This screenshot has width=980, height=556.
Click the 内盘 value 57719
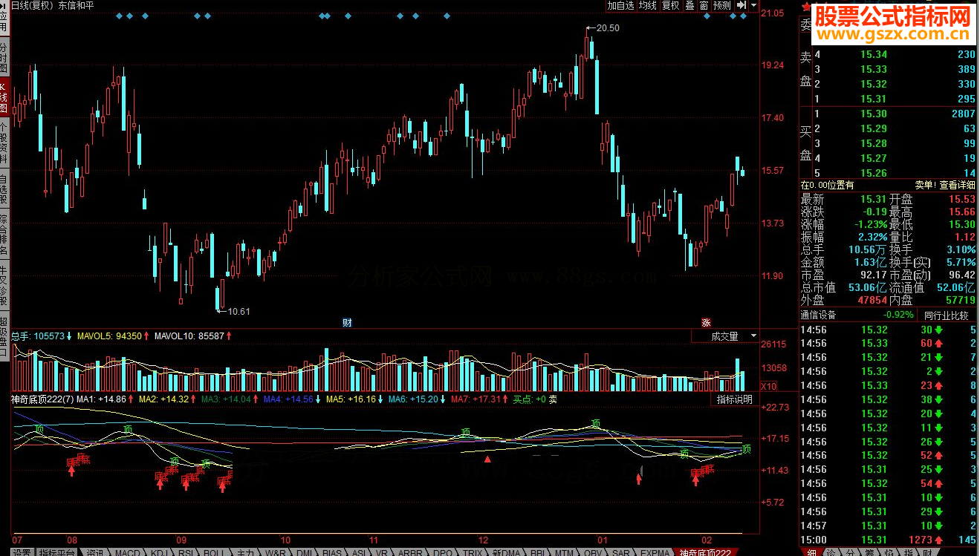(x=961, y=300)
